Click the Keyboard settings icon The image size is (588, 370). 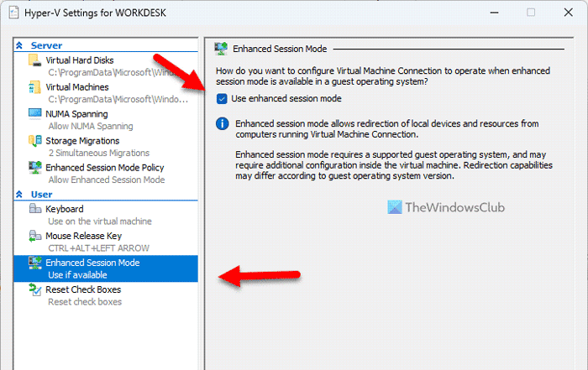click(35, 209)
